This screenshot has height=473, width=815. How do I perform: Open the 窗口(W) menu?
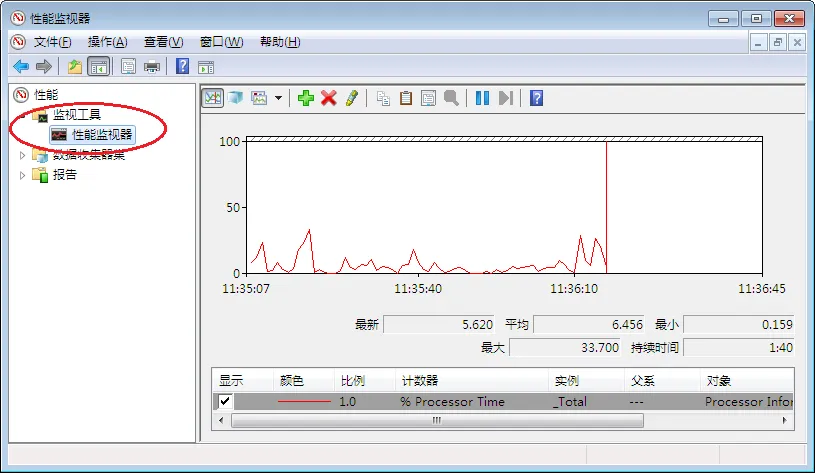221,42
